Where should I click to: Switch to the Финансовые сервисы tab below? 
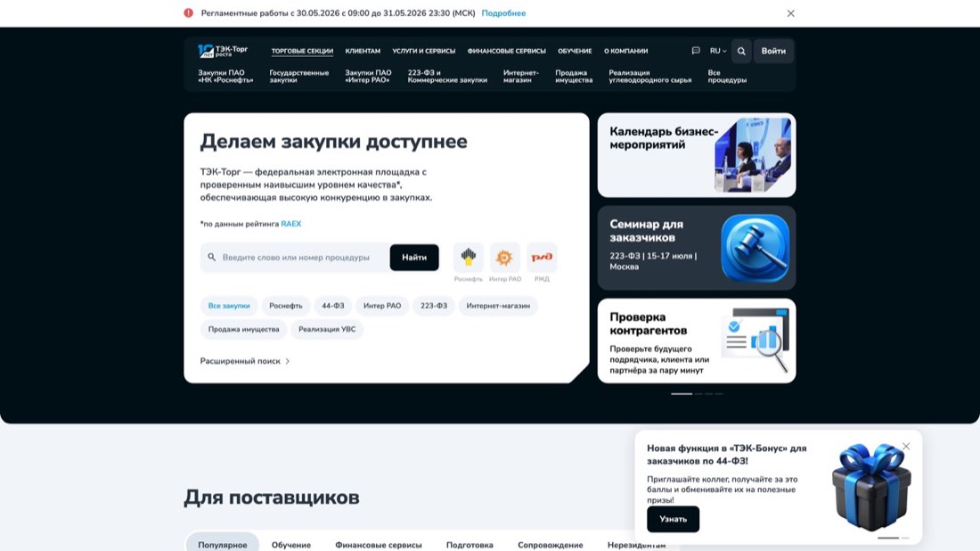click(x=378, y=545)
